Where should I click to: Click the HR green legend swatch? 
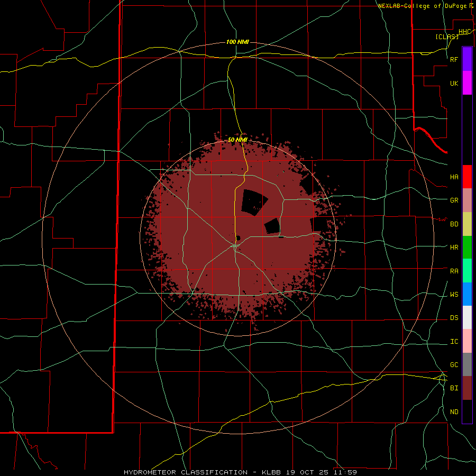tap(467, 248)
